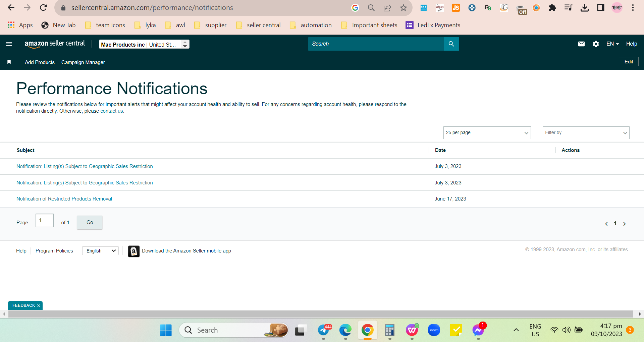Open the browser downloads icon
Screen dimensions: 644x342
(x=585, y=8)
